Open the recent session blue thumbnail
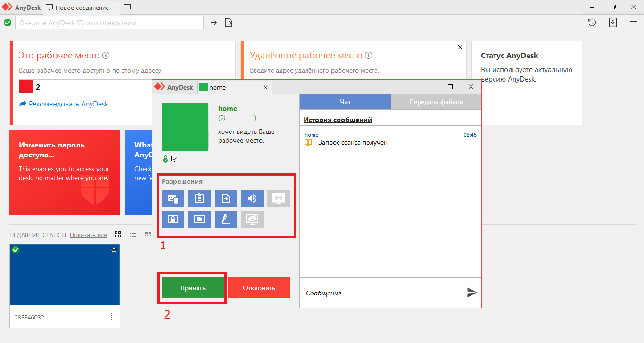Image resolution: width=644 pixels, height=343 pixels. point(65,275)
